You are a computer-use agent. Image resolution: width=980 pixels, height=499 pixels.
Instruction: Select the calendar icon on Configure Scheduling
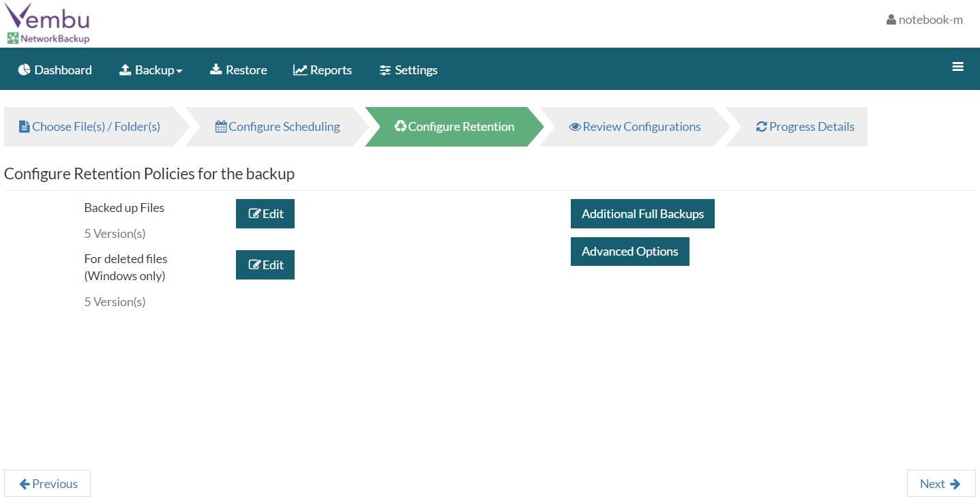coord(222,126)
